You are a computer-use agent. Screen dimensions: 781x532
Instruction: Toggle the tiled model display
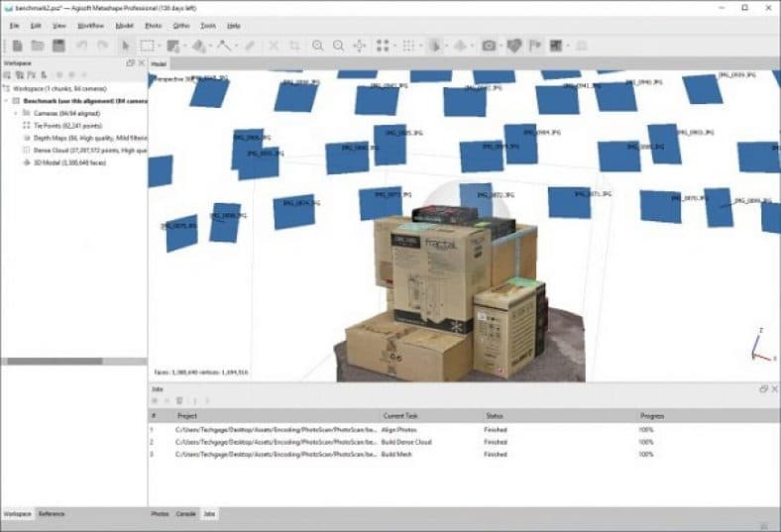point(461,46)
